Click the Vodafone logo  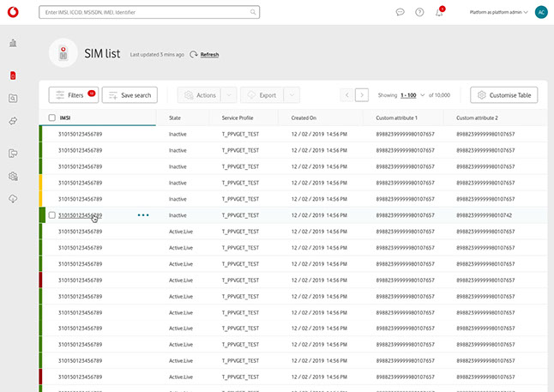pos(13,12)
